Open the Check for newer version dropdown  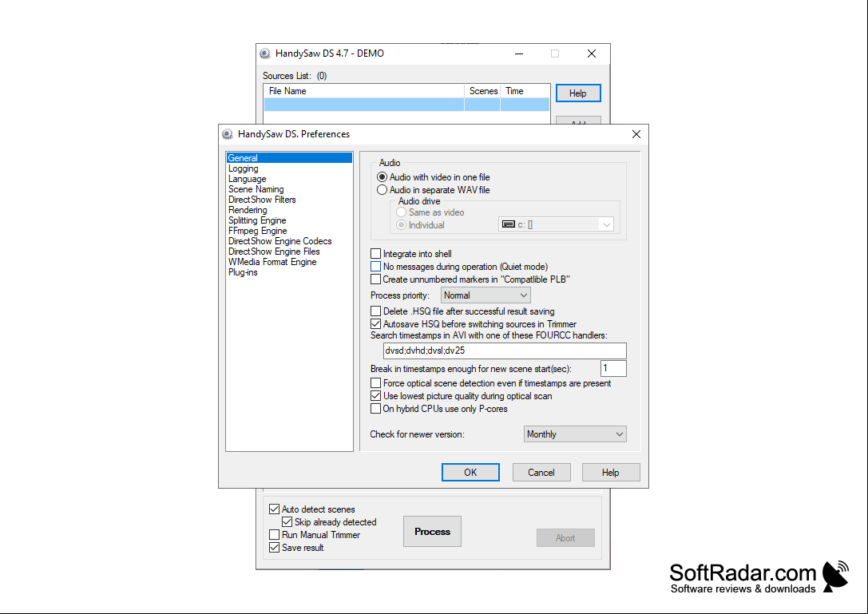click(575, 434)
